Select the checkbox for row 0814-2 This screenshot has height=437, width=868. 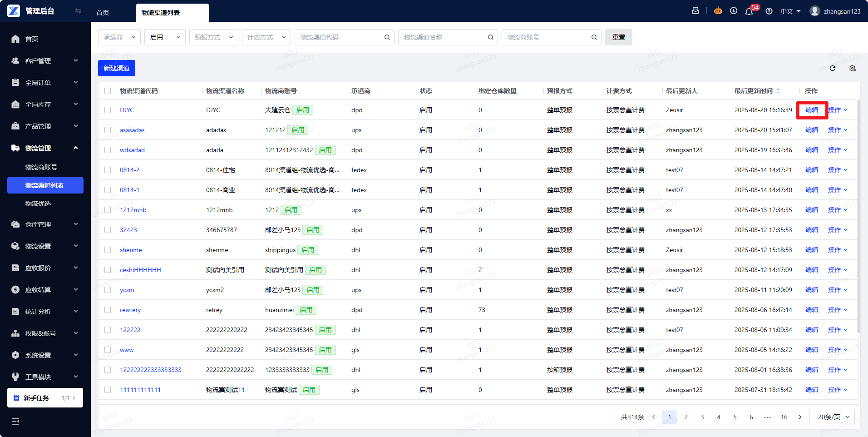pyautogui.click(x=108, y=170)
